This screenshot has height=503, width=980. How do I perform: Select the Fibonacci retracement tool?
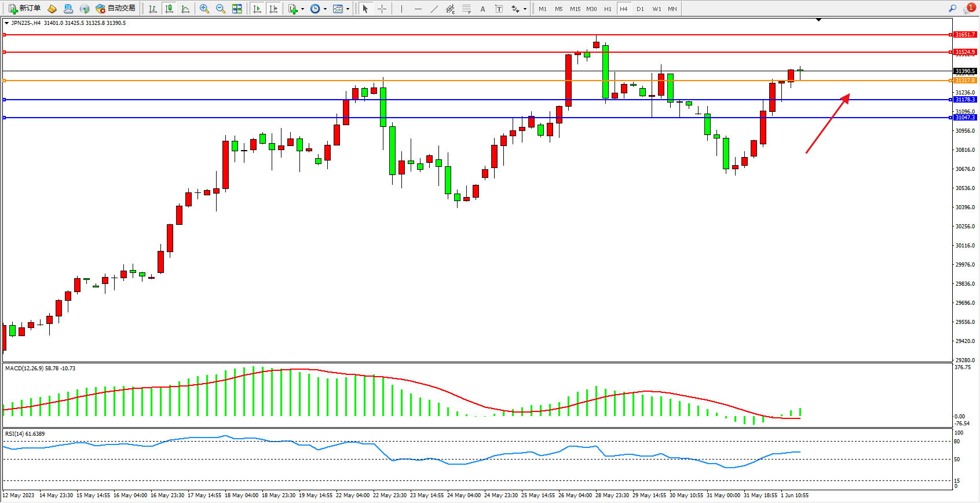[466, 9]
